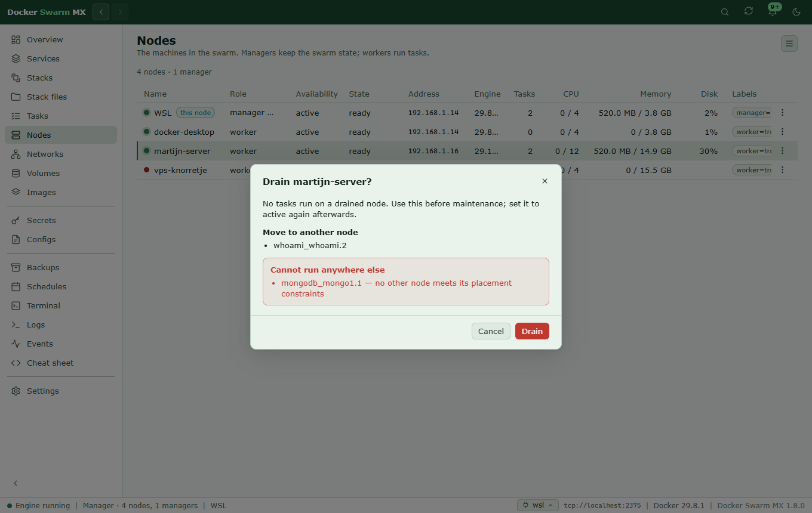The image size is (812, 513).
Task: Toggle dark mode moon icon
Action: coord(796,12)
